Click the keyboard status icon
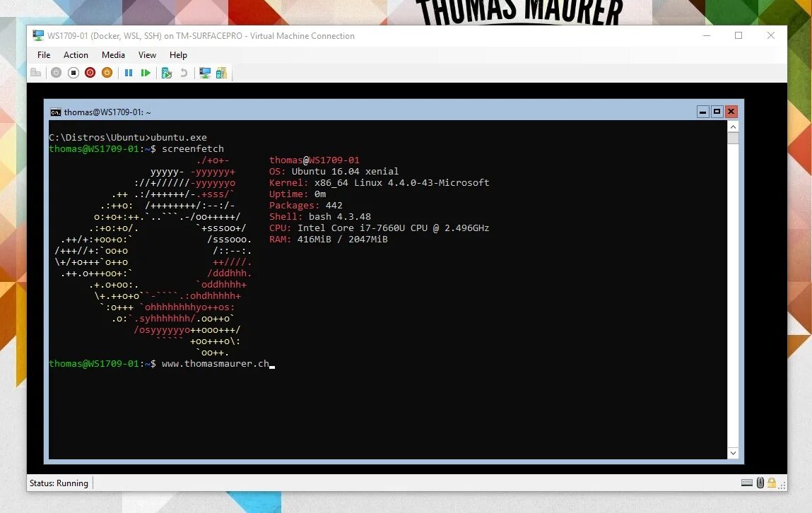This screenshot has height=513, width=812. pos(747,483)
